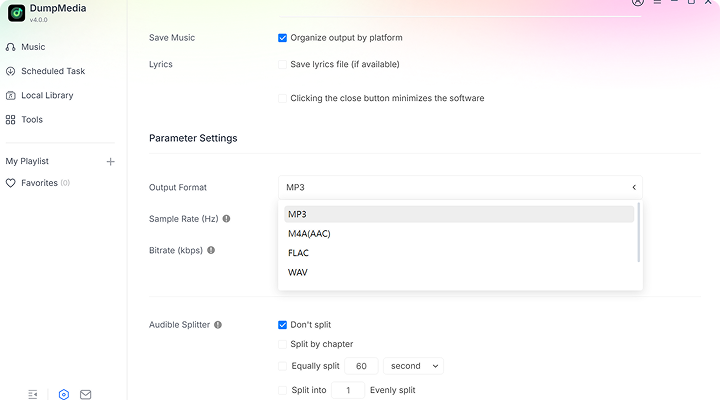The image size is (720, 400).
Task: Enable Save lyrics file option
Action: 283,64
